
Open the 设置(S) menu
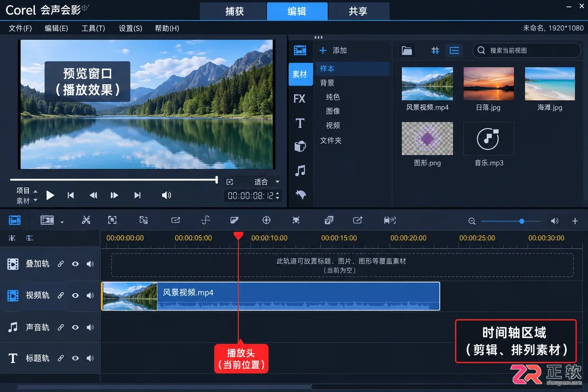[130, 28]
